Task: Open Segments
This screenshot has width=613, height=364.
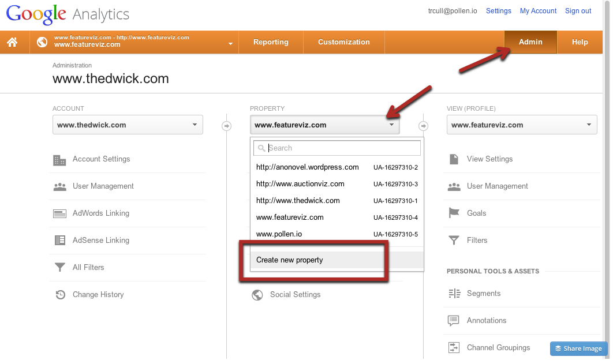Action: (484, 293)
